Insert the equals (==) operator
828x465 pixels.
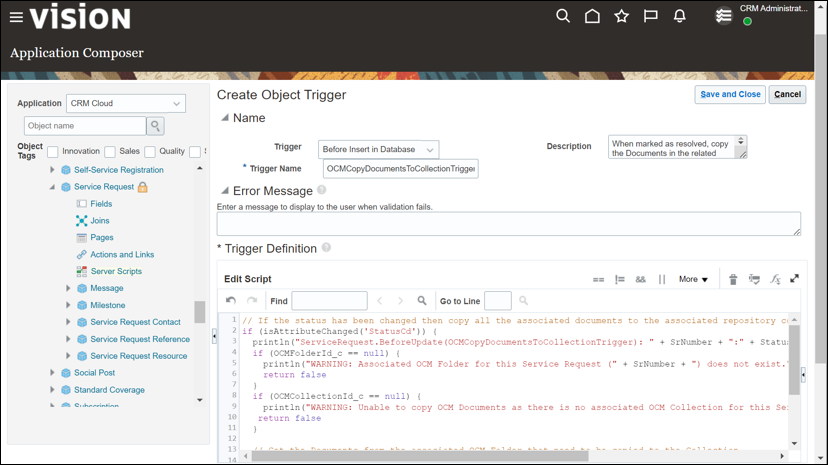(x=598, y=279)
